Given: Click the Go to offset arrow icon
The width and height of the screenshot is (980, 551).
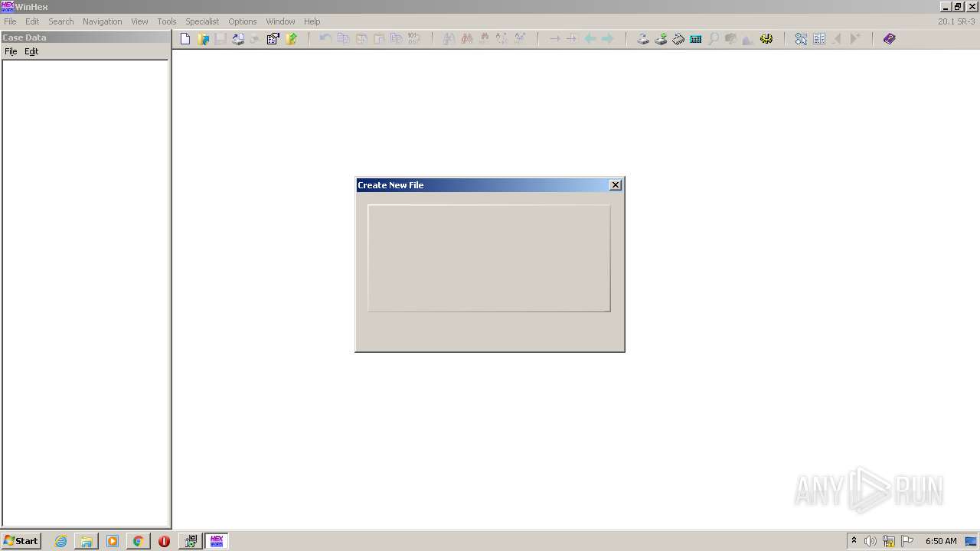Looking at the screenshot, I should click(554, 39).
